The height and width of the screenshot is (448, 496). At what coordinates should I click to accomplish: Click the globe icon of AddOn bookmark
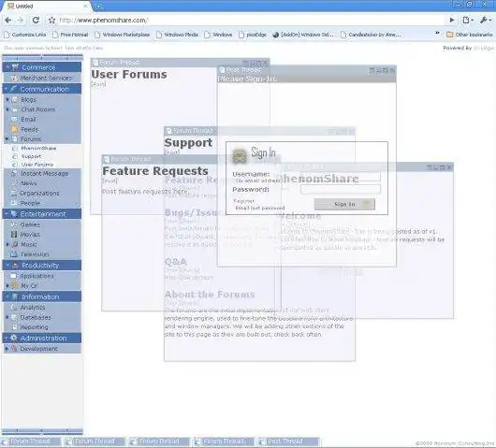click(275, 35)
